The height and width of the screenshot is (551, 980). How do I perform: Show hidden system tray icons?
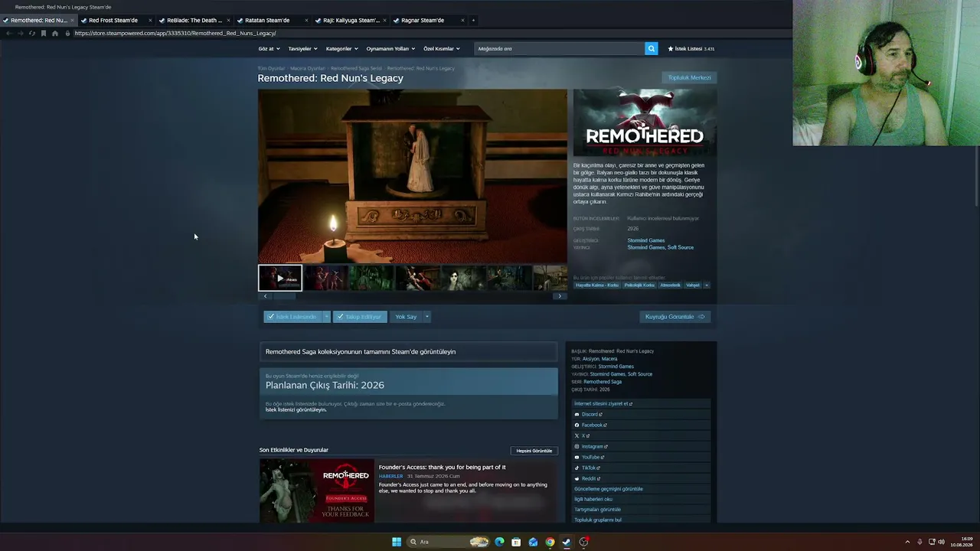tap(907, 542)
